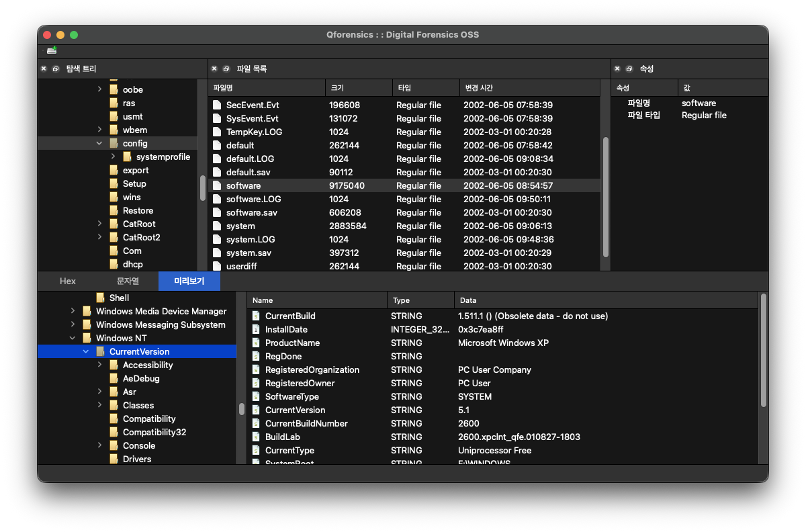This screenshot has height=532, width=806.
Task: Switch to the Hex tab
Action: [68, 281]
